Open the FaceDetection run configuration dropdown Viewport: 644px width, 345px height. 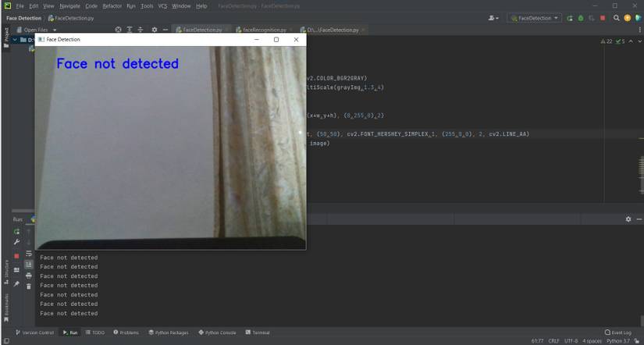point(535,18)
